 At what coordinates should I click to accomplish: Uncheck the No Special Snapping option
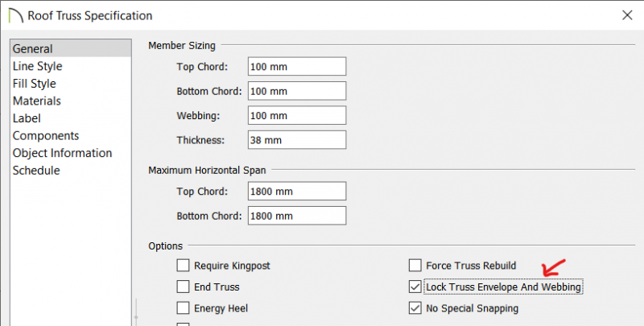(415, 308)
